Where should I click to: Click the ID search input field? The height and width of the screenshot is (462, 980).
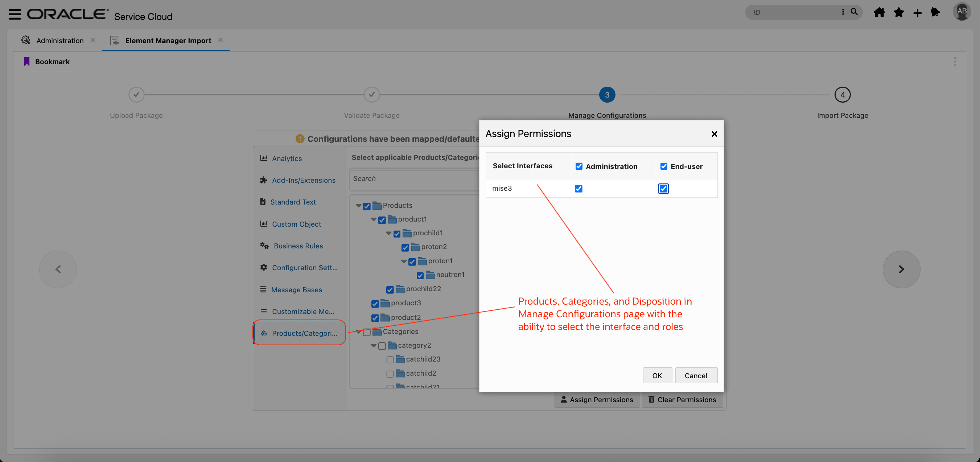pyautogui.click(x=795, y=12)
